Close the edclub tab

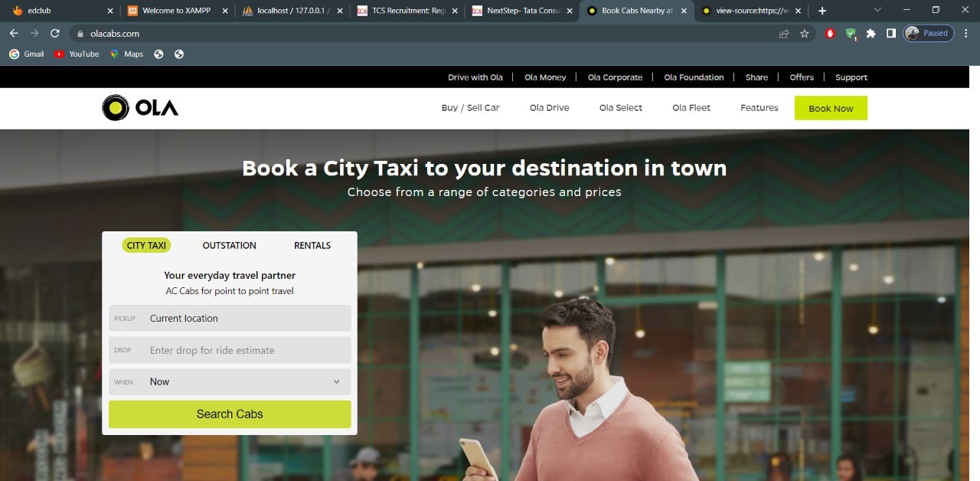click(x=110, y=11)
